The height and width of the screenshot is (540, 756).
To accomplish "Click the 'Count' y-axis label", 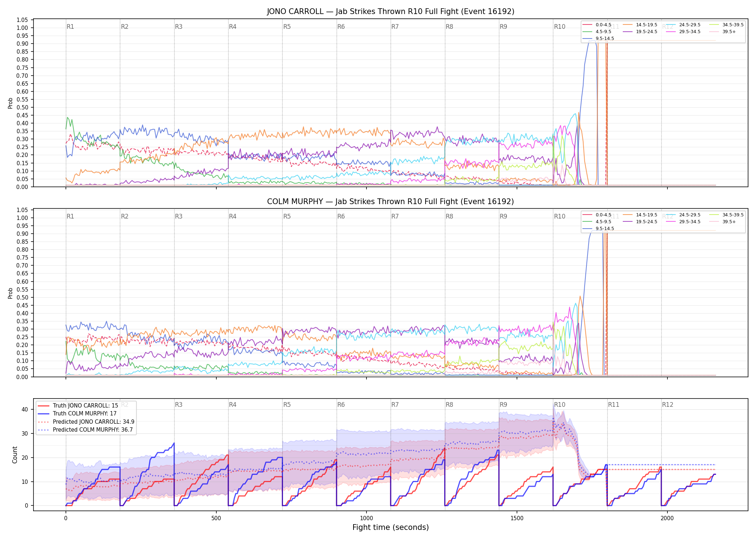I will 15,455.
